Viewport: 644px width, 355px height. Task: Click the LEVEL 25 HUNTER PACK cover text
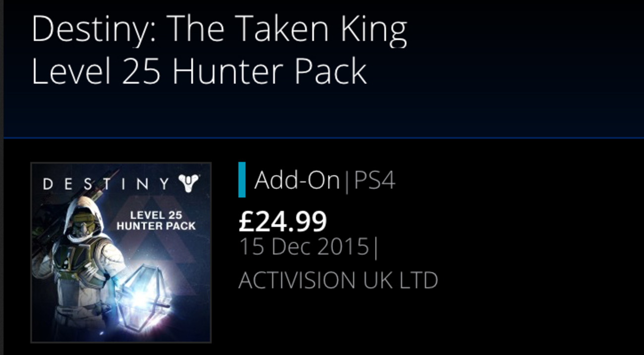coord(156,221)
